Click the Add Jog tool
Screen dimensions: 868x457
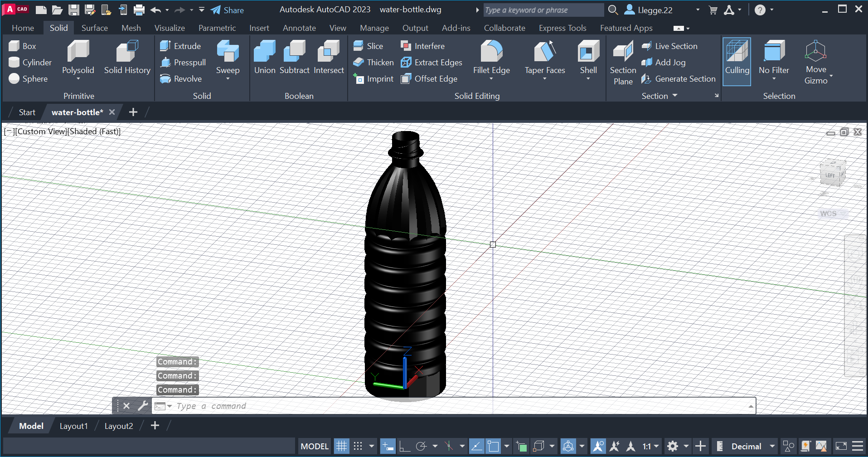coord(663,62)
